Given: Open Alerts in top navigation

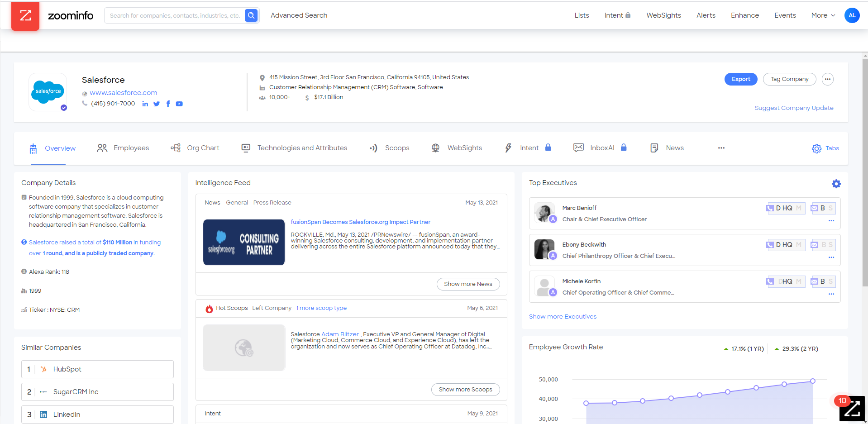Looking at the screenshot, I should click(x=706, y=15).
